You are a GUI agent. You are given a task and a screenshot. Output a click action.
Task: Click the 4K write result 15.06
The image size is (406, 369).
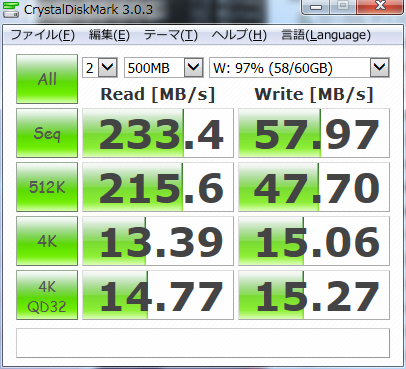coord(314,241)
